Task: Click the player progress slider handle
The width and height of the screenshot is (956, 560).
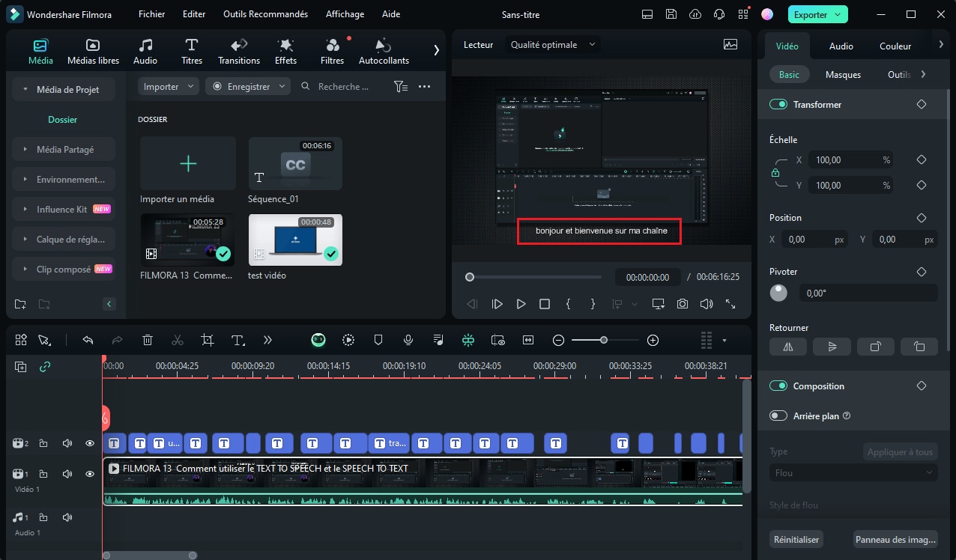Action: pyautogui.click(x=470, y=277)
